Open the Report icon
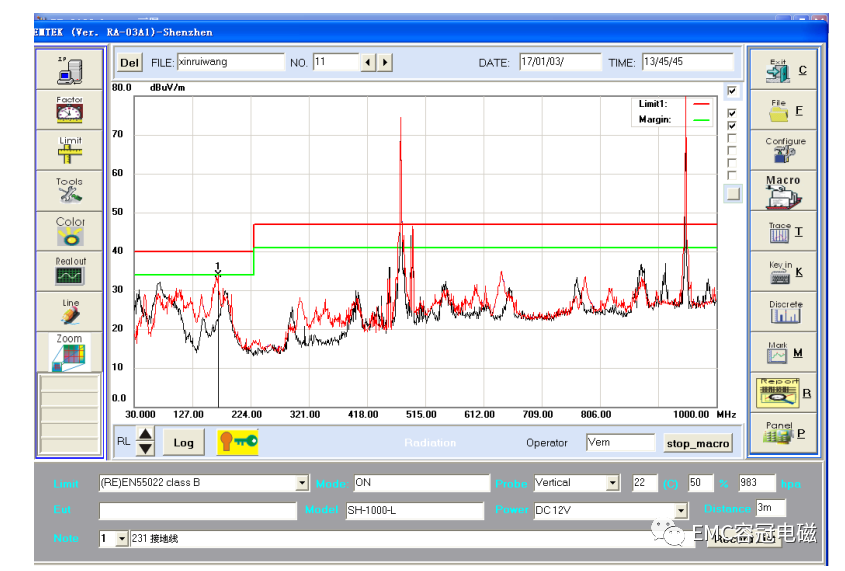The height and width of the screenshot is (571, 845). [x=784, y=393]
